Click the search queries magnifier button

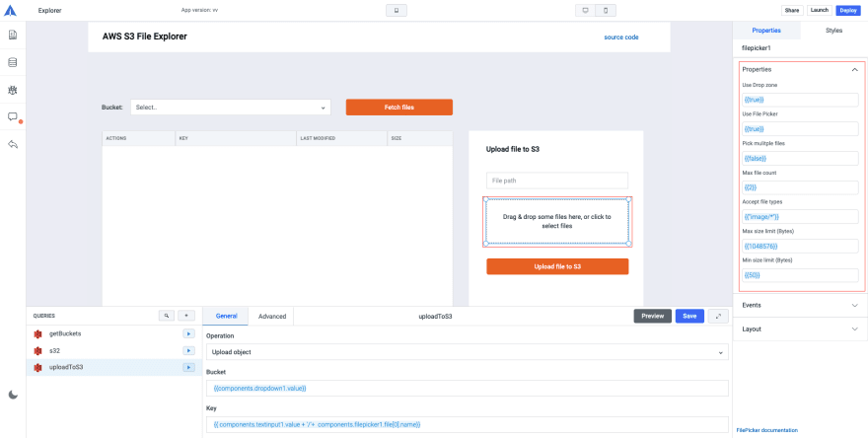[167, 316]
